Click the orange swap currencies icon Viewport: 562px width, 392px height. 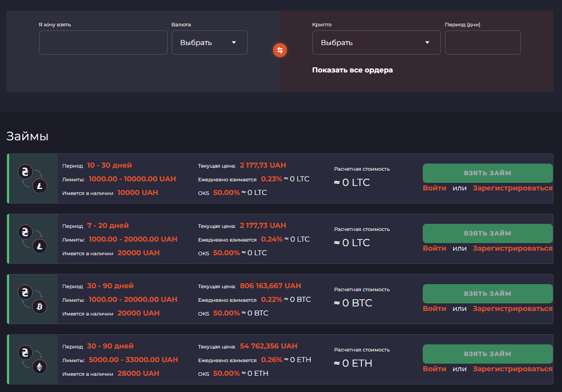coord(280,50)
